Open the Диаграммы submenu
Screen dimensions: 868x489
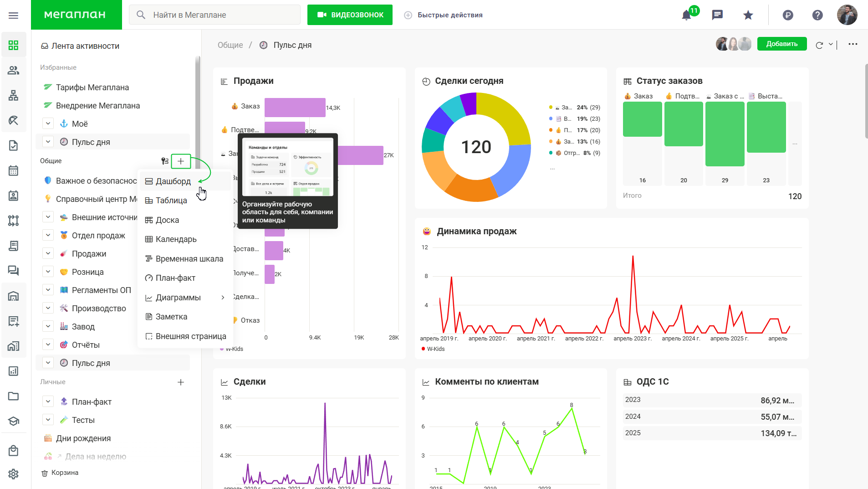tap(185, 298)
